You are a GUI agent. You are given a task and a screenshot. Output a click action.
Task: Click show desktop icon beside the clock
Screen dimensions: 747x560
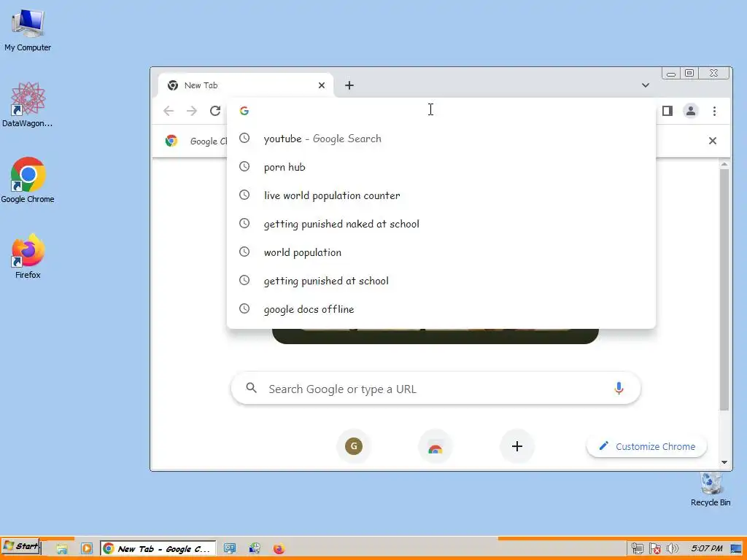click(x=737, y=549)
